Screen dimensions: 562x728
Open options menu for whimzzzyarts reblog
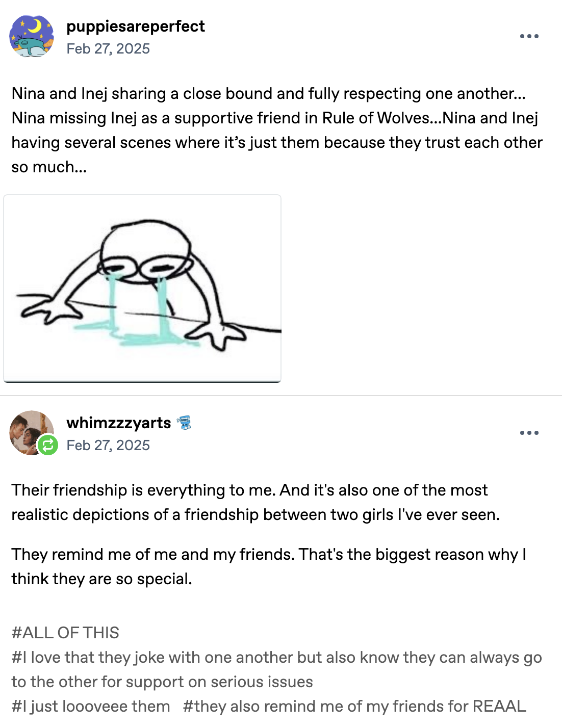pyautogui.click(x=529, y=433)
